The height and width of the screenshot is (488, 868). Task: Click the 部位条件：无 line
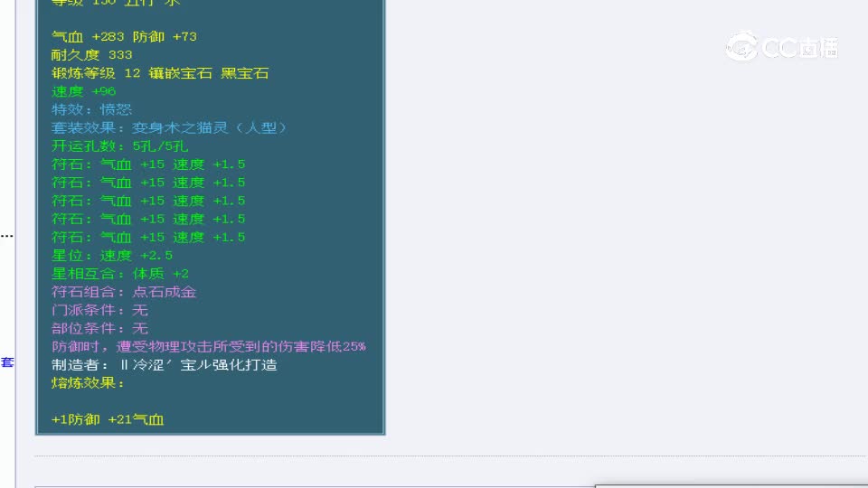pyautogui.click(x=99, y=329)
